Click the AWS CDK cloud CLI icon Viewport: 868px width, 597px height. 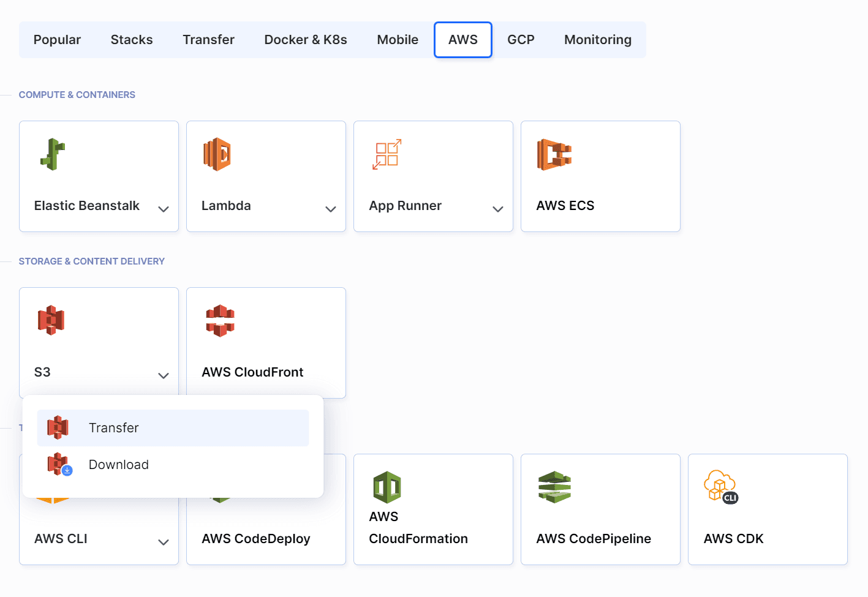[721, 487]
